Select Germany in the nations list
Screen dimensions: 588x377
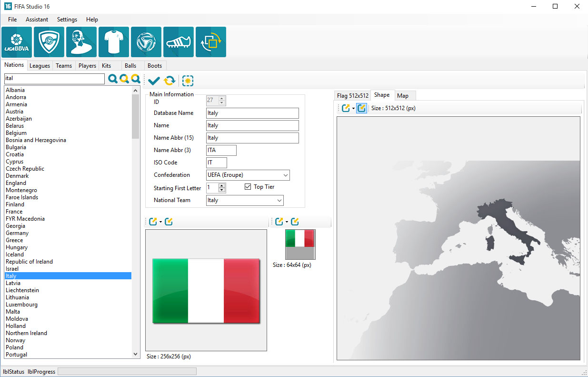click(17, 233)
